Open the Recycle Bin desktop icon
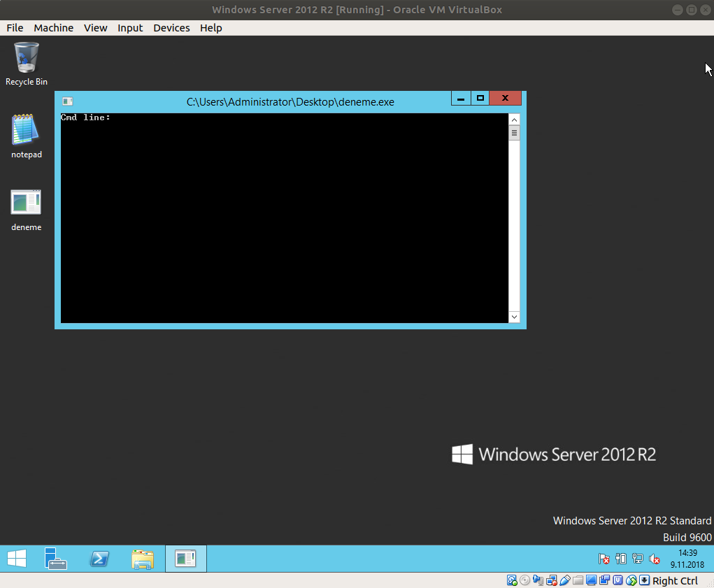Screen dimensions: 714x588 (x=26, y=64)
